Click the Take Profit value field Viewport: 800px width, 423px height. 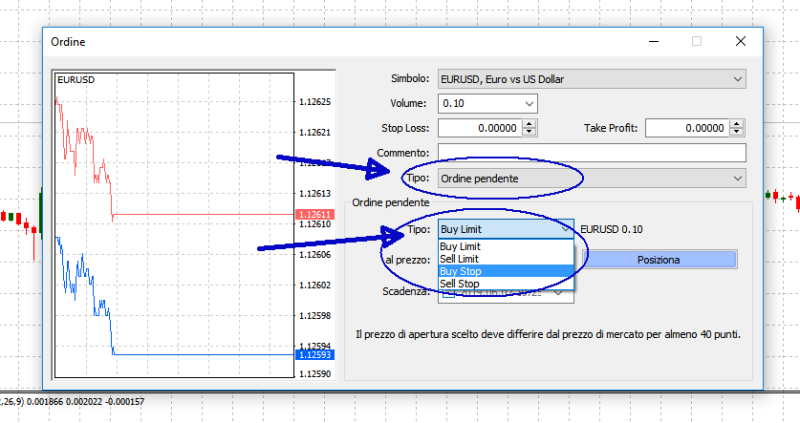(687, 128)
